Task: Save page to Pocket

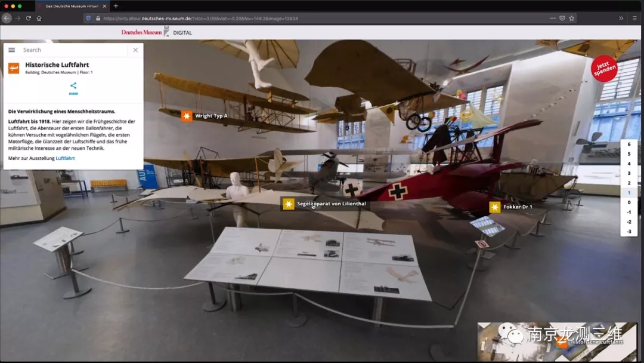Action: (x=562, y=18)
